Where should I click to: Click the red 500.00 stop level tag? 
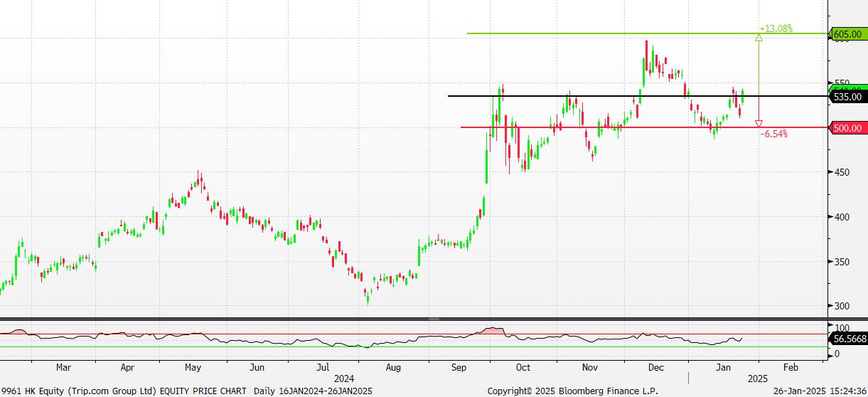point(847,128)
